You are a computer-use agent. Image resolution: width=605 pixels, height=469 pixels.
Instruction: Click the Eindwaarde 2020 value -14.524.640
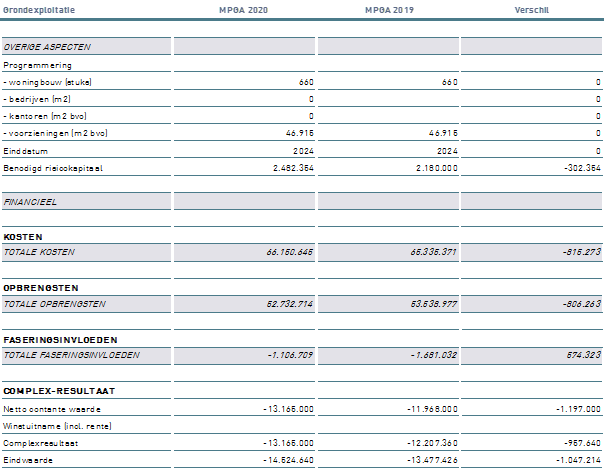pyautogui.click(x=287, y=459)
